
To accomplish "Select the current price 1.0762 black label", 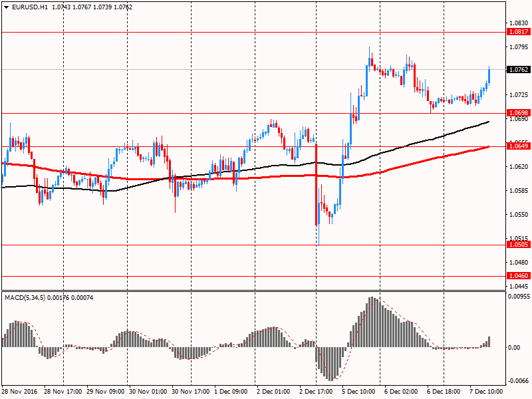I will [x=519, y=70].
